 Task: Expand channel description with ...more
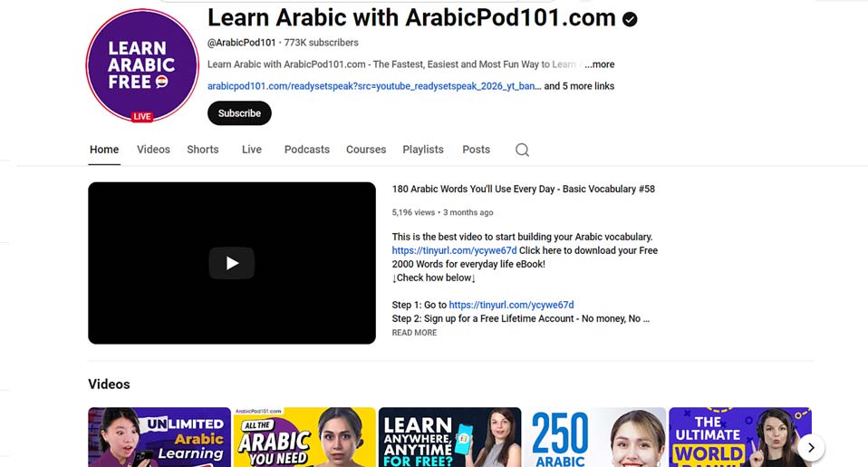pos(600,64)
